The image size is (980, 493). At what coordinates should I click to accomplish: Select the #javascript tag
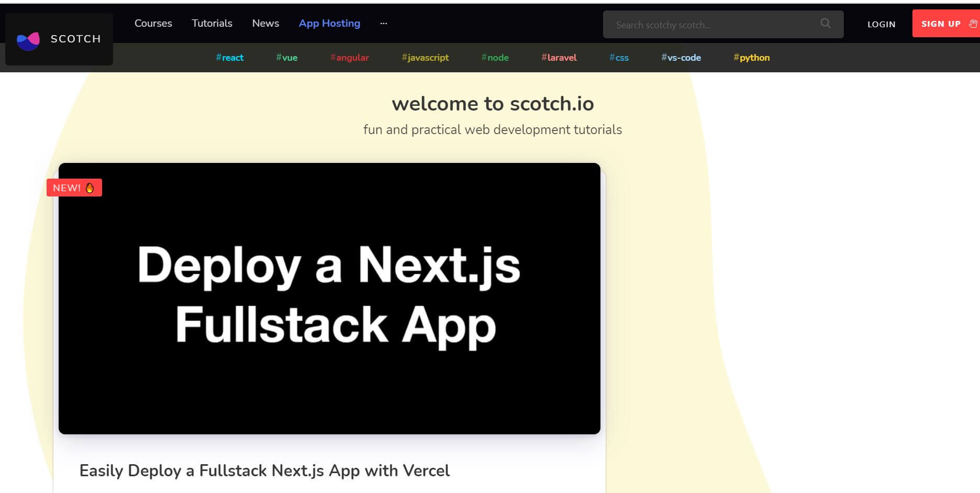[x=425, y=58]
